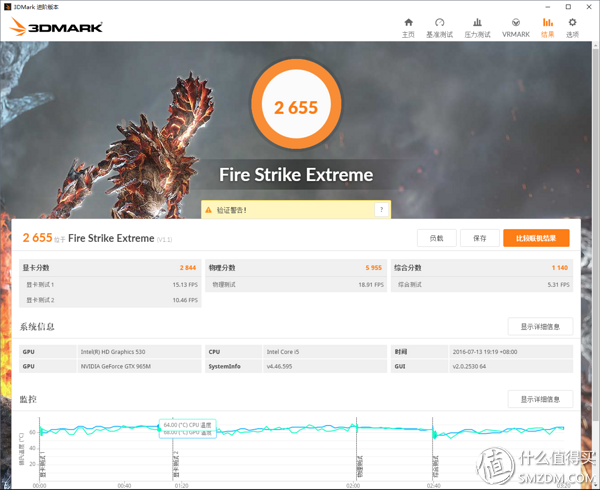
Task: Click time value 2016-07-13 19:19
Action: pyautogui.click(x=485, y=352)
